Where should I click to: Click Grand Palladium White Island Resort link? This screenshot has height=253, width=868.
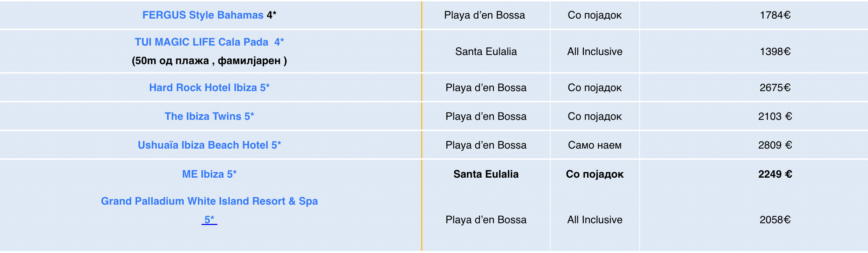tap(209, 201)
